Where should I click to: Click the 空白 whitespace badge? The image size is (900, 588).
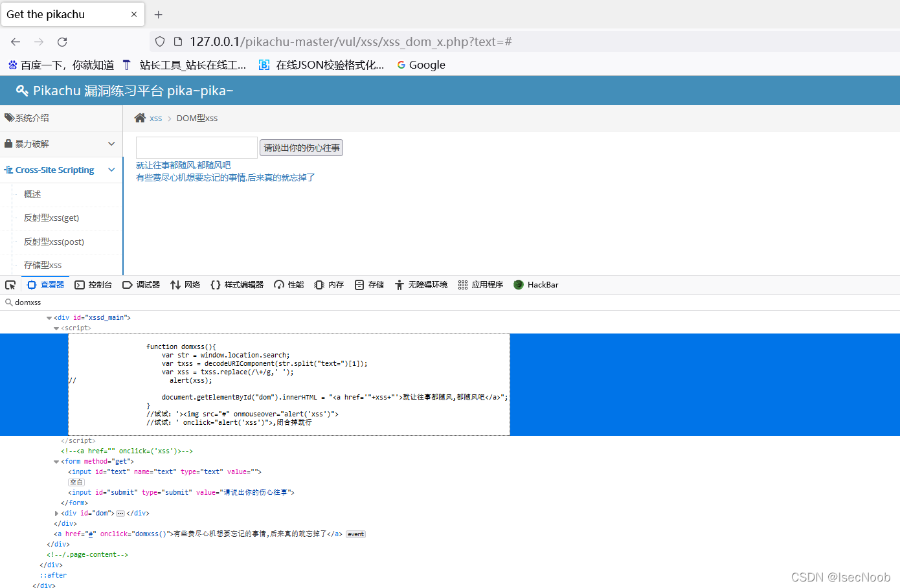(76, 482)
